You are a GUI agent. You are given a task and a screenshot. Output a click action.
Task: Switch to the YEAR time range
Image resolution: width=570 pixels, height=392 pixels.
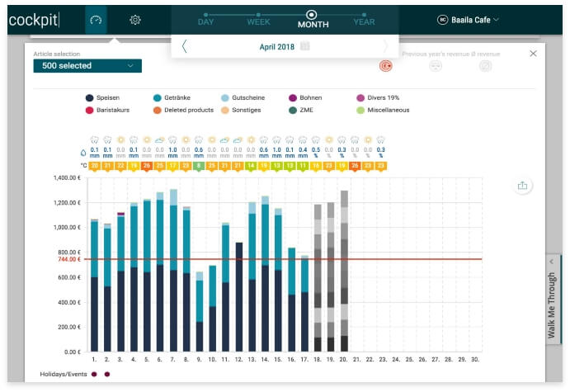pyautogui.click(x=364, y=21)
